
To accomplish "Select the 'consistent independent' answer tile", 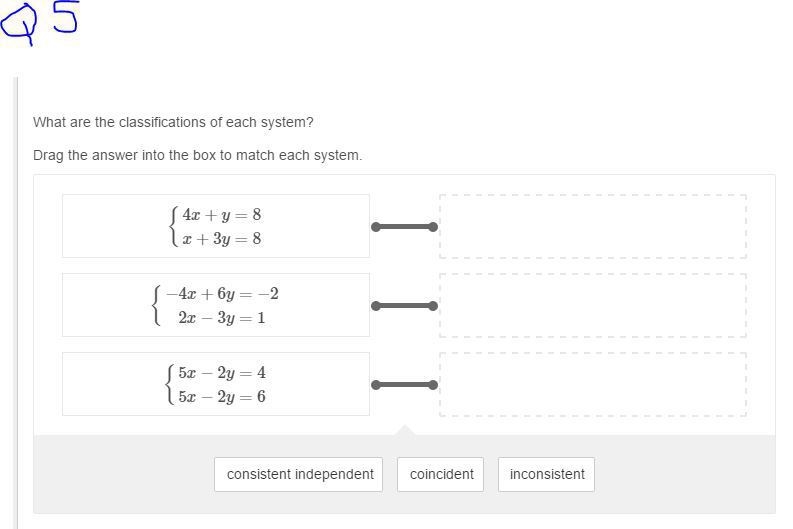I will coord(298,474).
